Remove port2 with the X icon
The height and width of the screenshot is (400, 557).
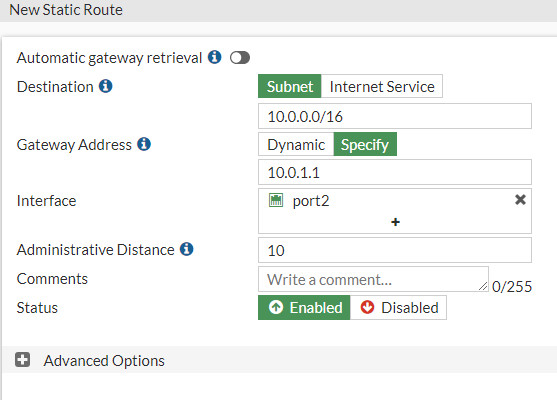click(x=520, y=200)
